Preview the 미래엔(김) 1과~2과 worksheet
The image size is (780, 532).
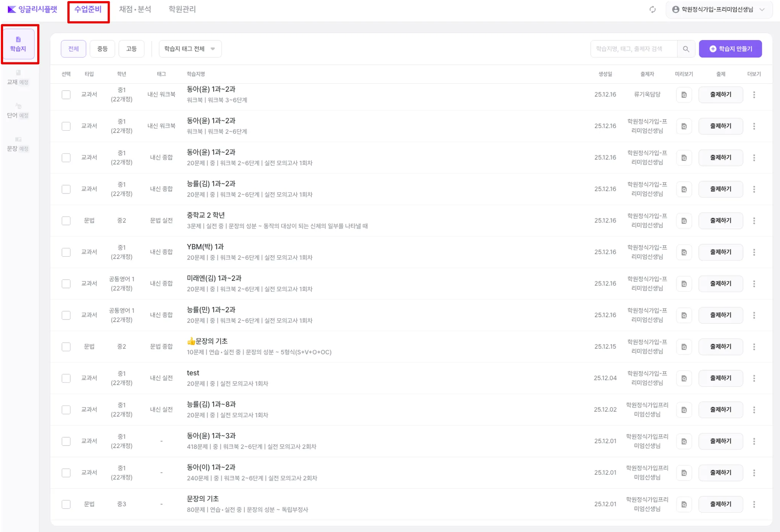[684, 284]
